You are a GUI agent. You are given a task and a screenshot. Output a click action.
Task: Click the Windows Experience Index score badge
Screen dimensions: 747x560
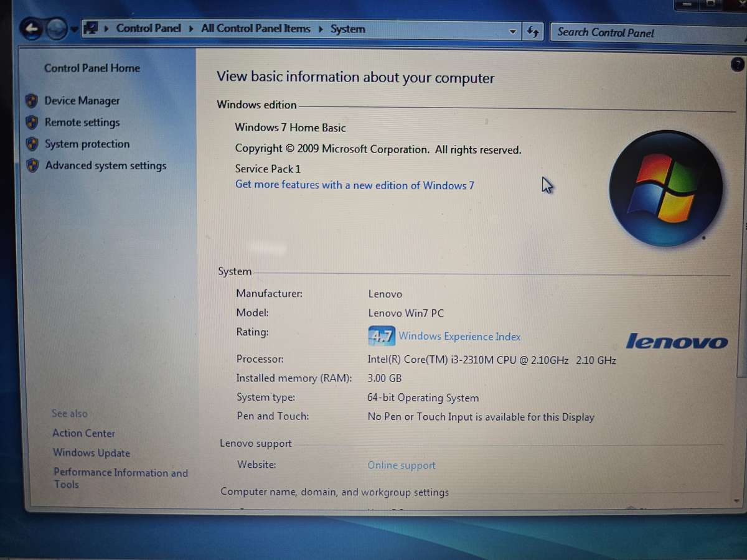(x=381, y=336)
